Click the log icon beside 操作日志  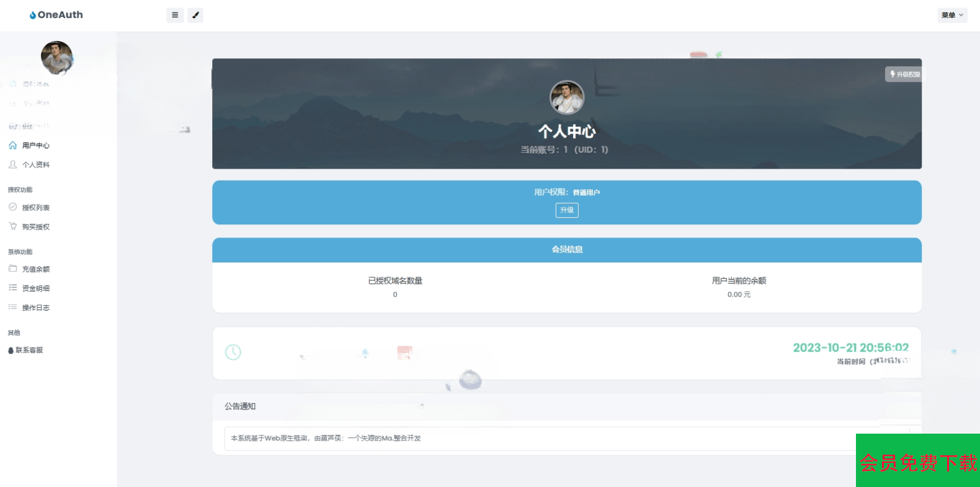tap(12, 307)
